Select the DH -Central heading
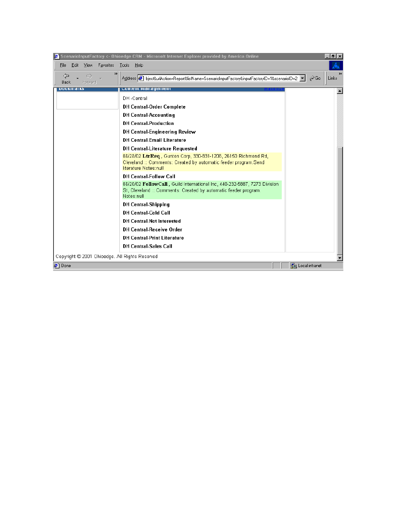411x532 pixels. [x=135, y=99]
